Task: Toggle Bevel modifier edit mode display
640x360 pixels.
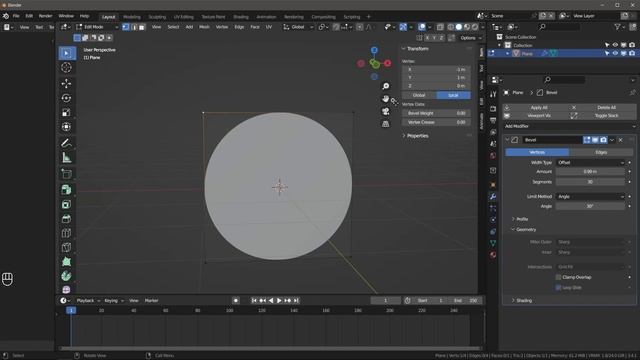Action: click(587, 140)
